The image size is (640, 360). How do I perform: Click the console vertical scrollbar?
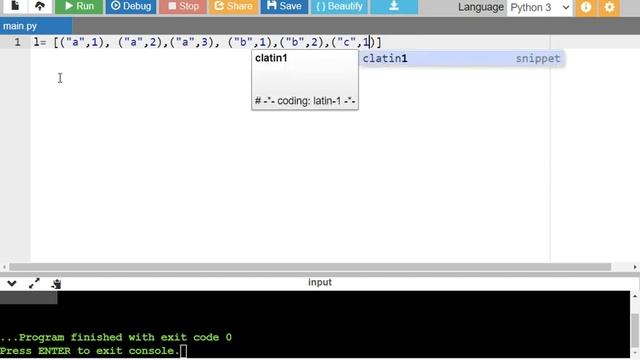[635, 329]
